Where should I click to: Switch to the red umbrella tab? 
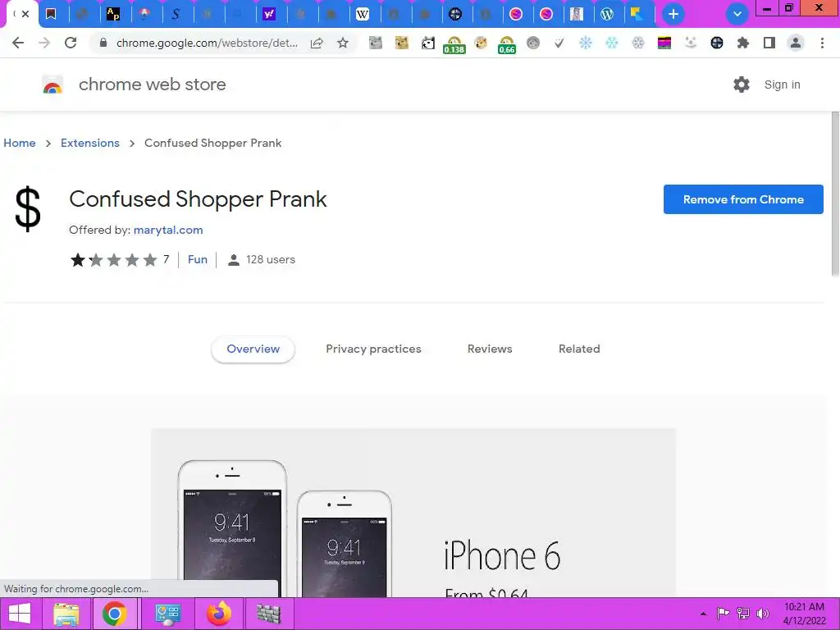click(x=144, y=14)
